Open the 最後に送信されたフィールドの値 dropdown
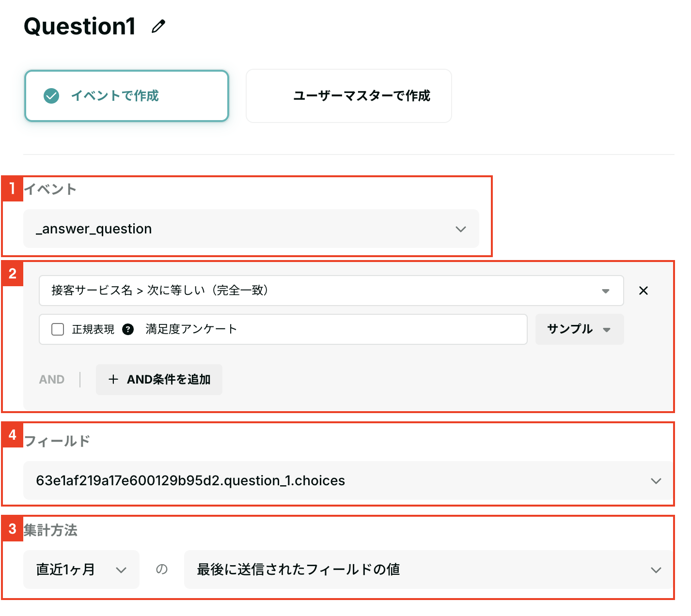This screenshot has height=616, width=691. (428, 570)
